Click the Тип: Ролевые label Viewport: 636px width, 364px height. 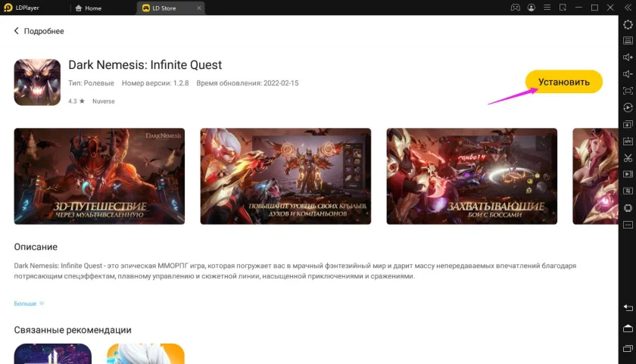coord(91,83)
